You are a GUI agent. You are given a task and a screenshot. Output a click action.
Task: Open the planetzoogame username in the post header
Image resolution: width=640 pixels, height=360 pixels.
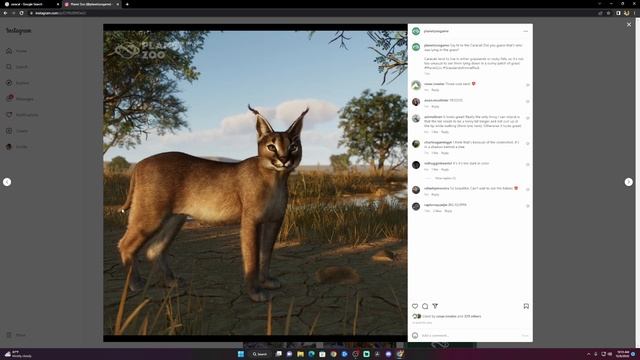pos(436,31)
